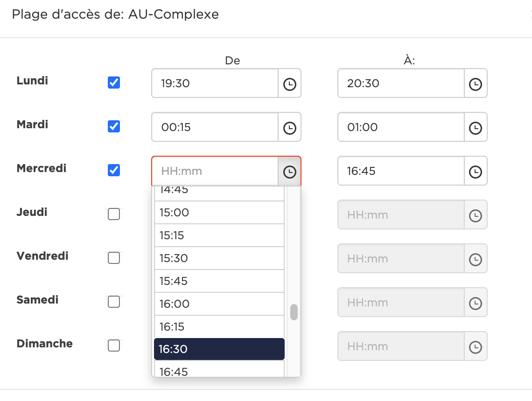
Task: Open clock picker for Mardi start time
Action: point(290,128)
